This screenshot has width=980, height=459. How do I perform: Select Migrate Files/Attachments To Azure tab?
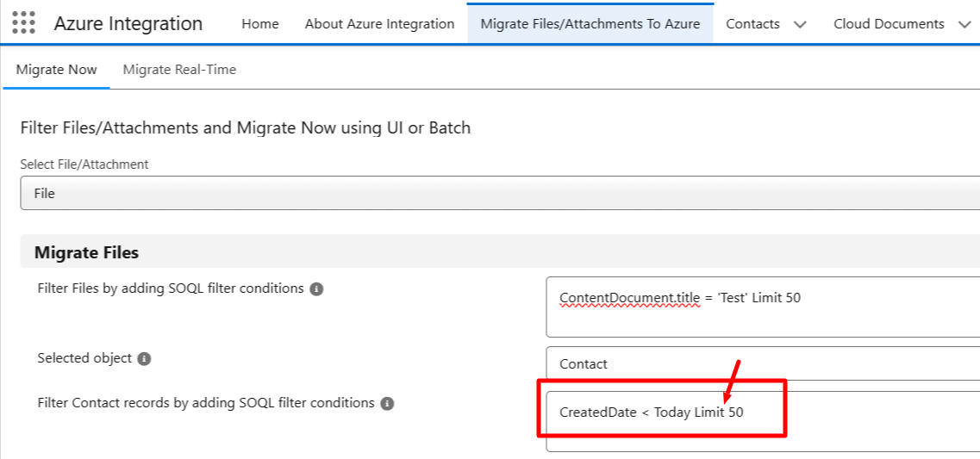(590, 24)
